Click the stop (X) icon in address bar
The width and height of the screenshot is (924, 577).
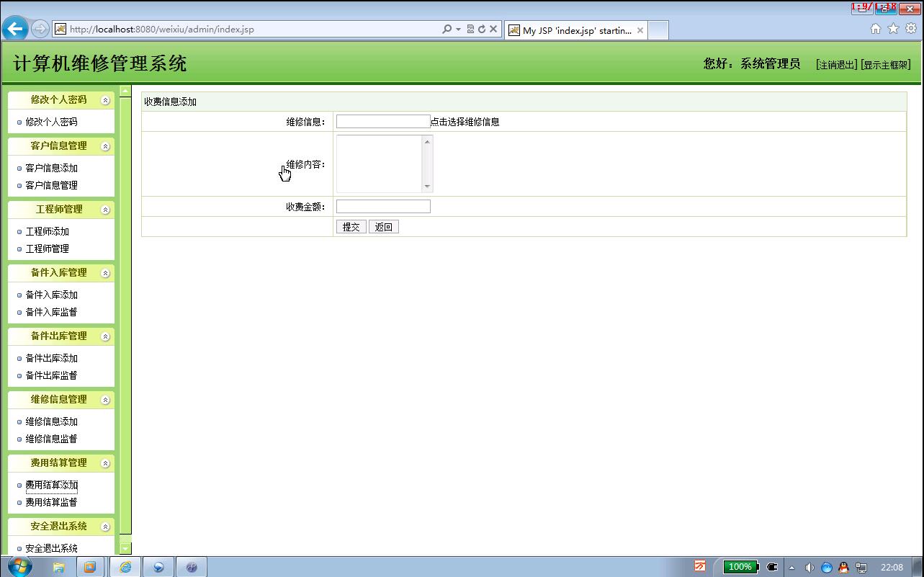pyautogui.click(x=493, y=30)
